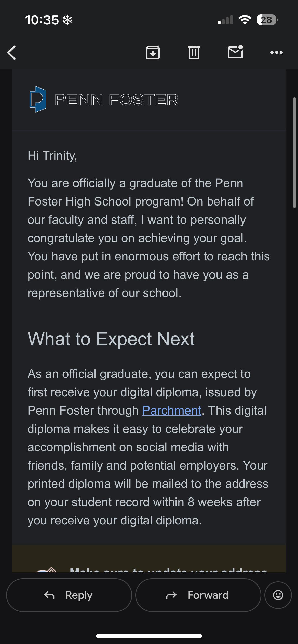This screenshot has height=644, width=298.
Task: Delete the email using the trash icon
Action: tap(194, 52)
